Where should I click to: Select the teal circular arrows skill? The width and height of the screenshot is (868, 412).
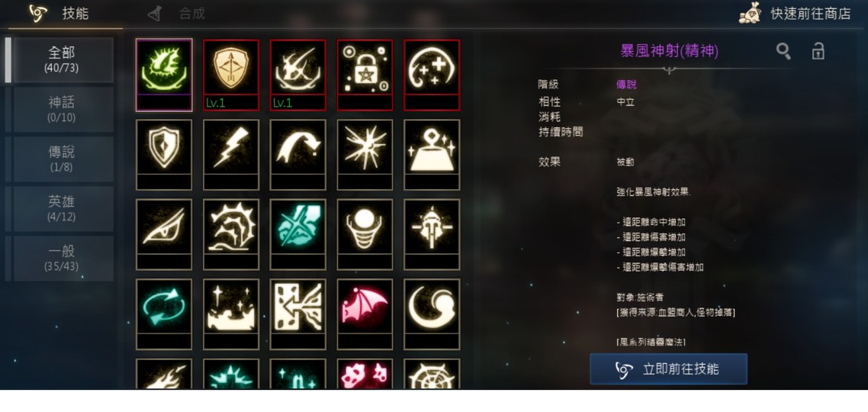tap(164, 314)
